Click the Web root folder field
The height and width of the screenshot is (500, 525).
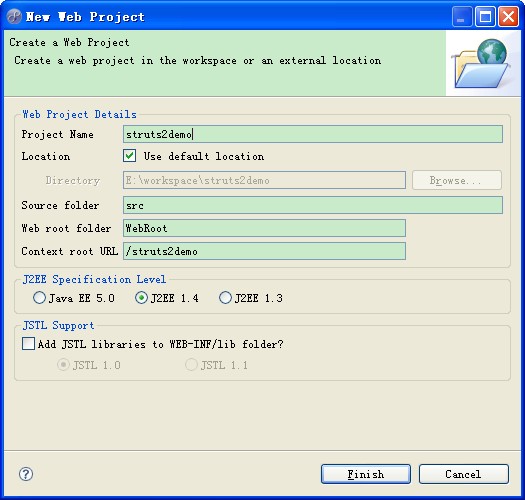pyautogui.click(x=264, y=228)
